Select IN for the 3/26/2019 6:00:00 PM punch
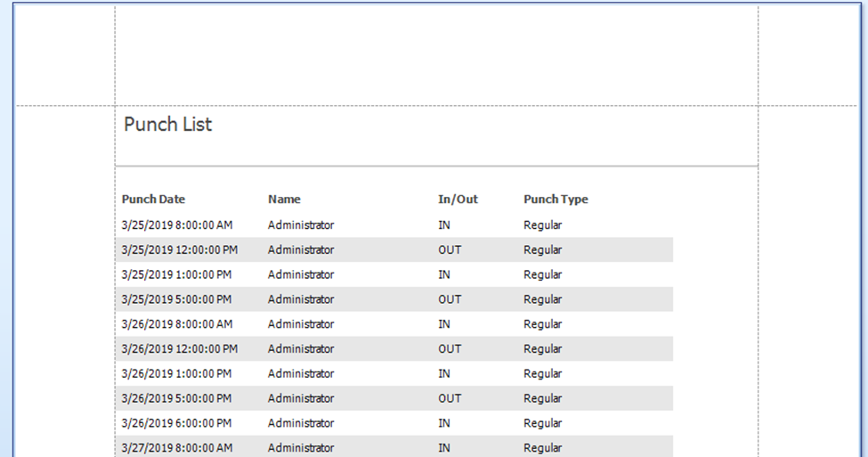This screenshot has height=457, width=868. pos(444,423)
